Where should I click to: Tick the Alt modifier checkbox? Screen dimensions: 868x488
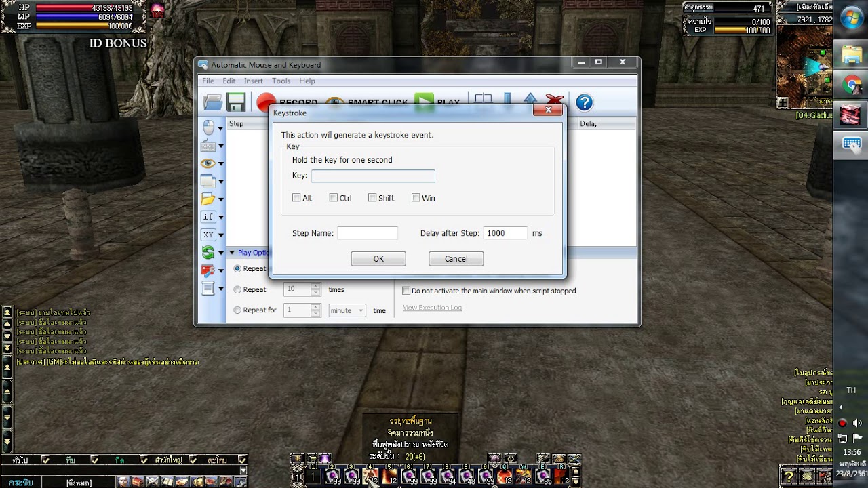296,198
